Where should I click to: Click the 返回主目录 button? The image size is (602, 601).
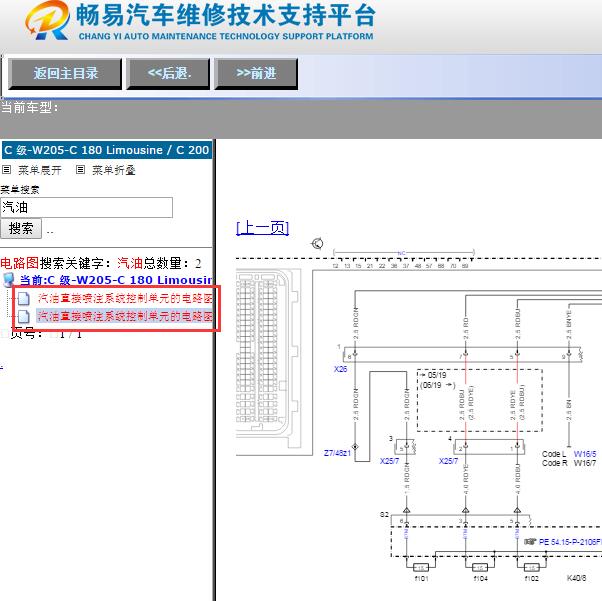[65, 74]
